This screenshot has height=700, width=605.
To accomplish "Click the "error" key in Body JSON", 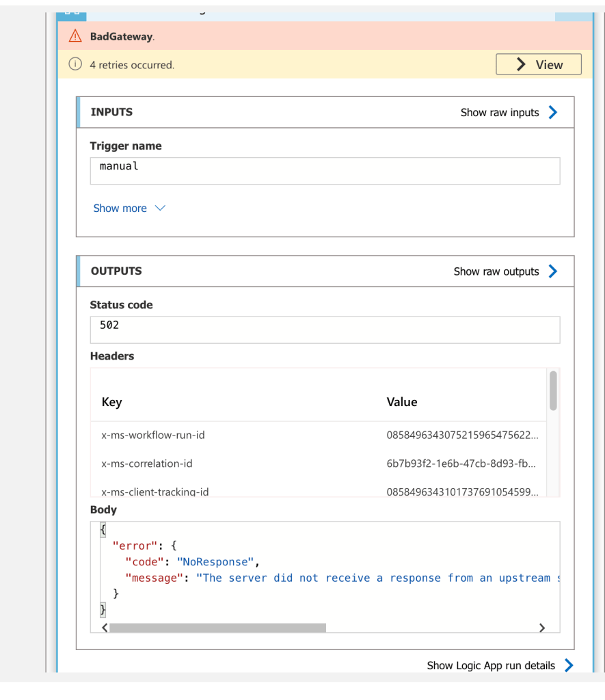I will pos(135,546).
